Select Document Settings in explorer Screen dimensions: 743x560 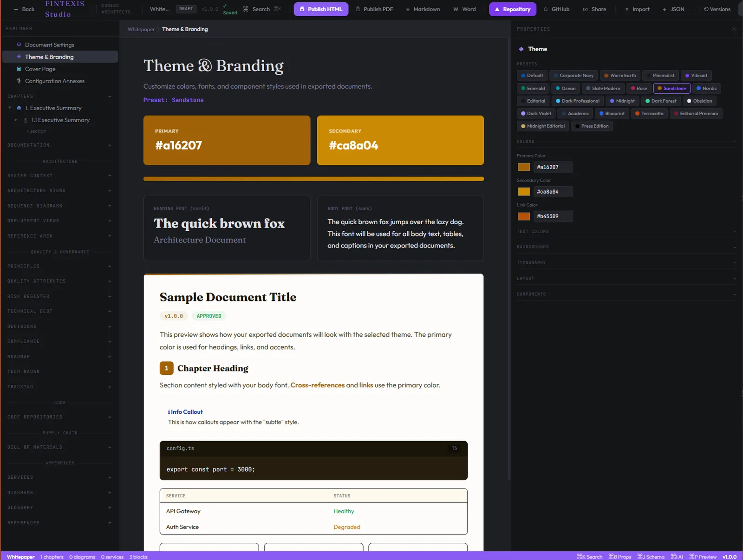point(60,45)
